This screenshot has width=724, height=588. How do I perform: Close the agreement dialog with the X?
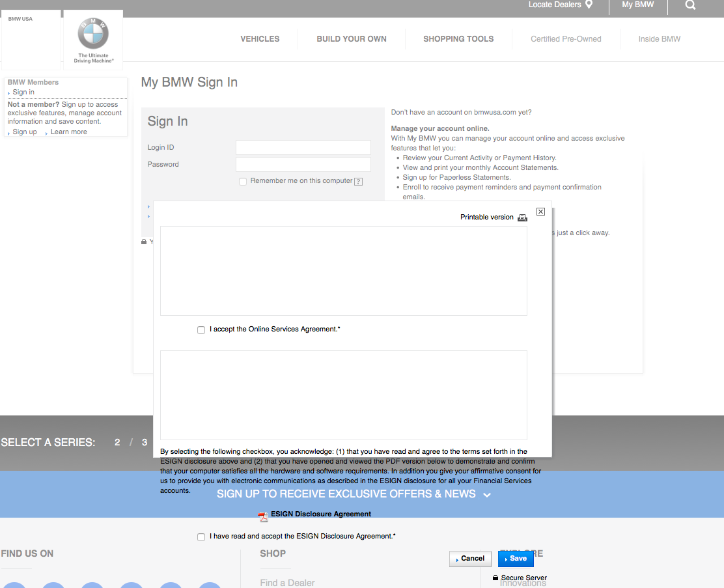point(540,212)
